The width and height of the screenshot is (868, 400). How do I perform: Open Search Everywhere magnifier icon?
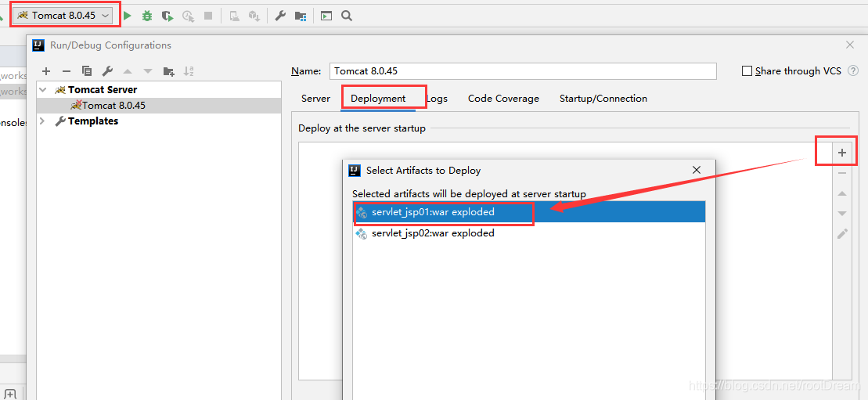347,16
